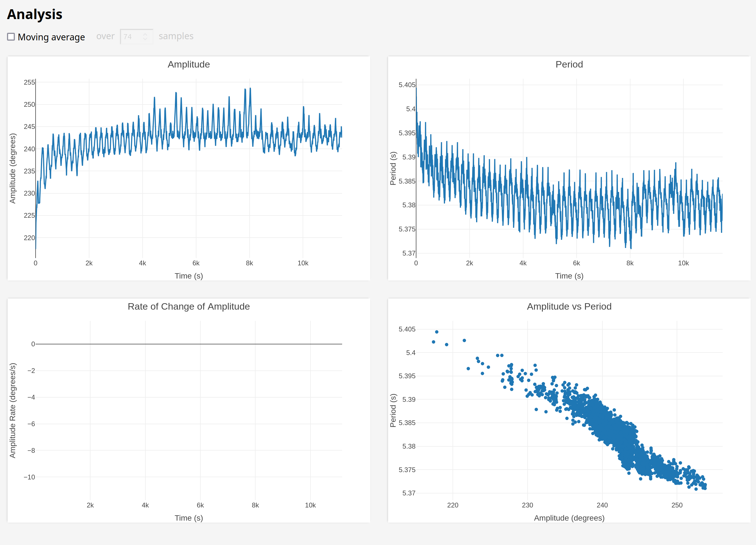Click 'Amplitude (degrees)' x-axis label of scatter plot
The width and height of the screenshot is (756, 545).
pyautogui.click(x=569, y=518)
